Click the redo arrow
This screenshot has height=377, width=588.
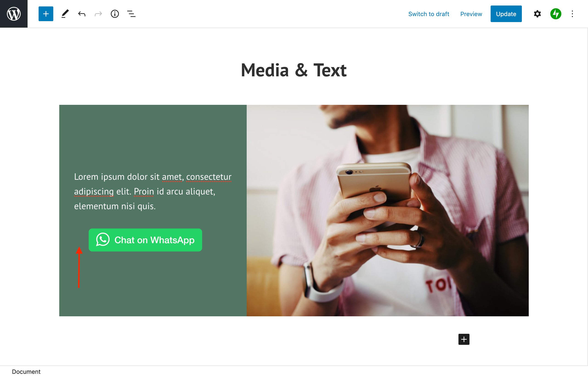[x=98, y=14]
